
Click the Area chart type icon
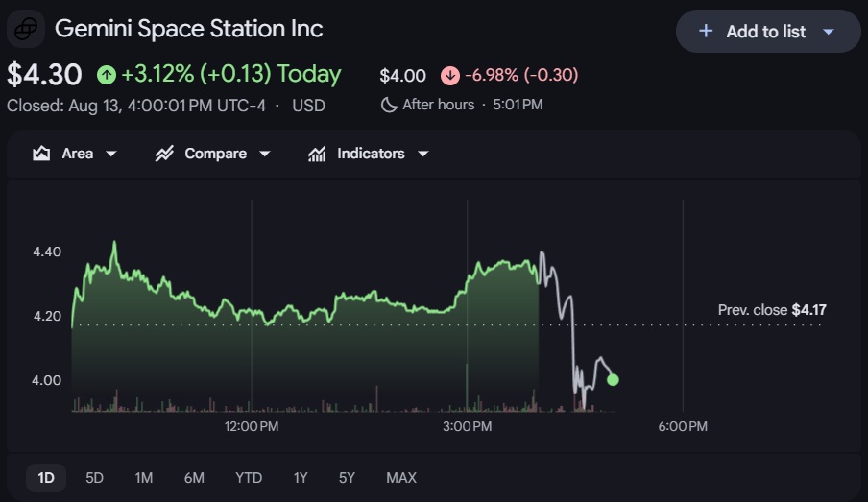point(41,154)
